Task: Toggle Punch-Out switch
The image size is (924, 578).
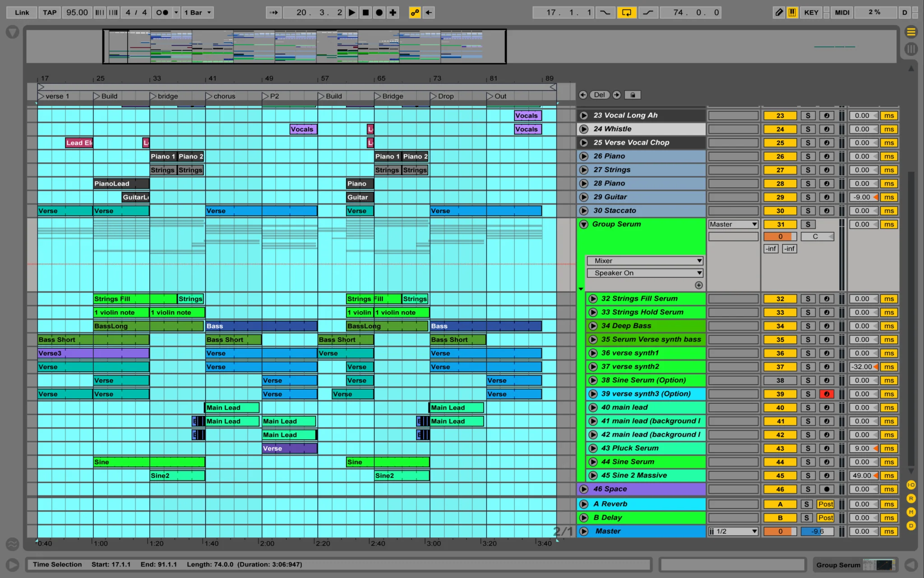Action: click(x=648, y=13)
